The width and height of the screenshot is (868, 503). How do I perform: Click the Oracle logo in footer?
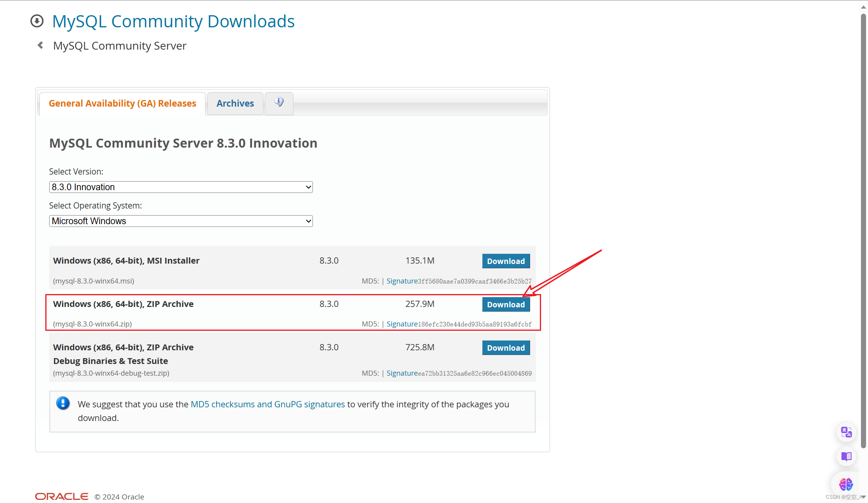(x=62, y=496)
